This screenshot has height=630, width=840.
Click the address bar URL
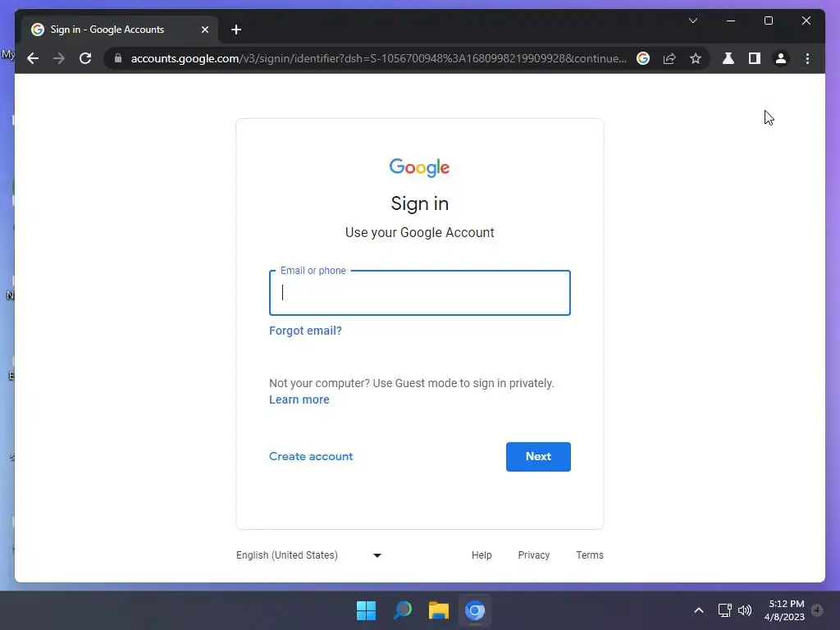click(x=378, y=58)
